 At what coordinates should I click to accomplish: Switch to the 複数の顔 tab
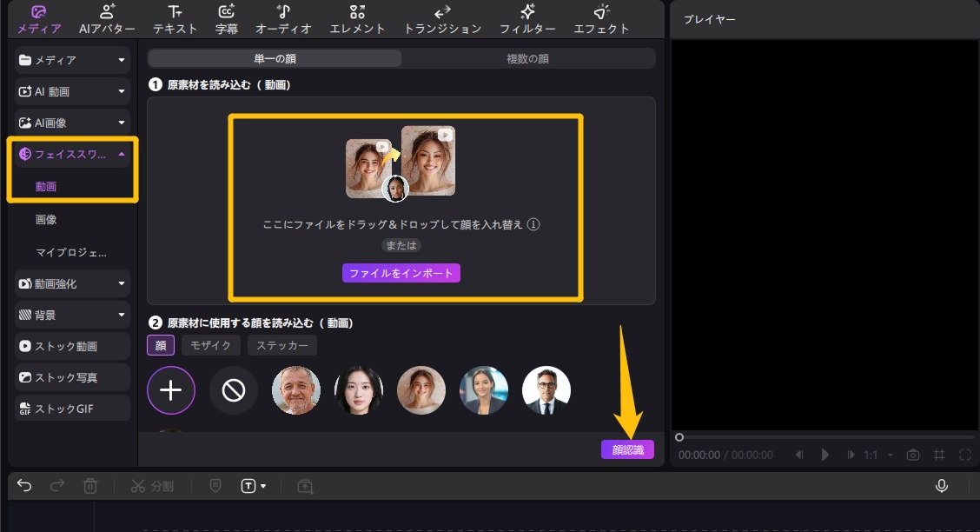pos(528,58)
